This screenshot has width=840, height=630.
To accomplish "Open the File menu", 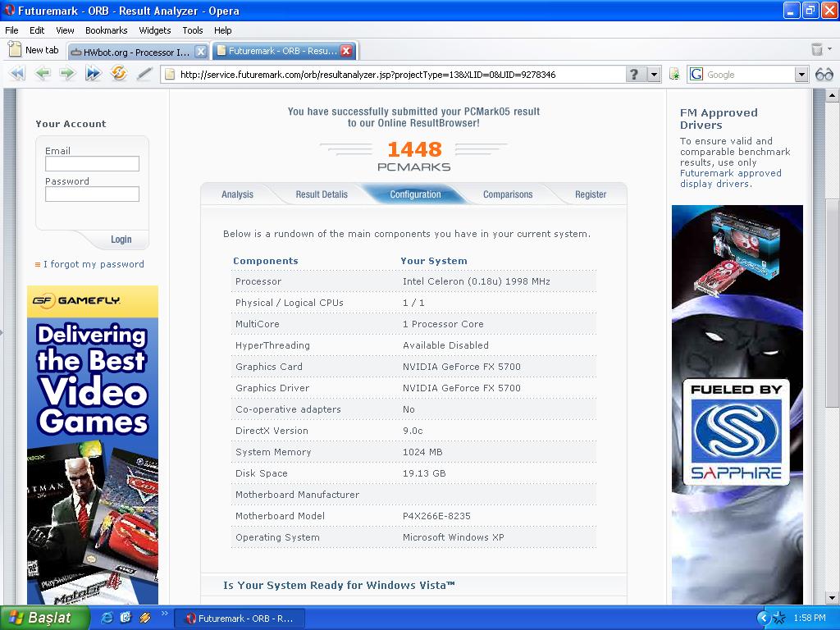I will click(x=11, y=30).
